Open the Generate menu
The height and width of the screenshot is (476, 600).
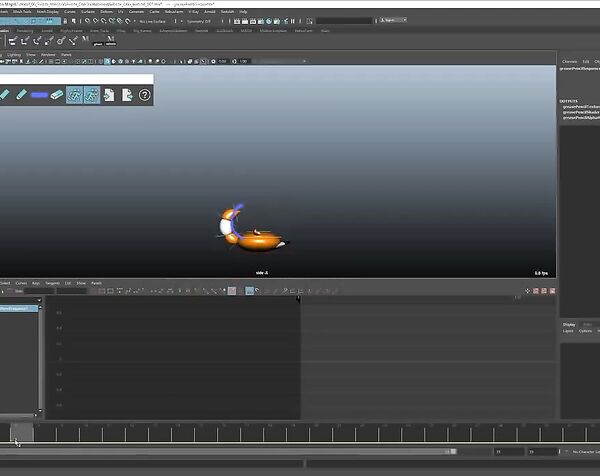(136, 12)
